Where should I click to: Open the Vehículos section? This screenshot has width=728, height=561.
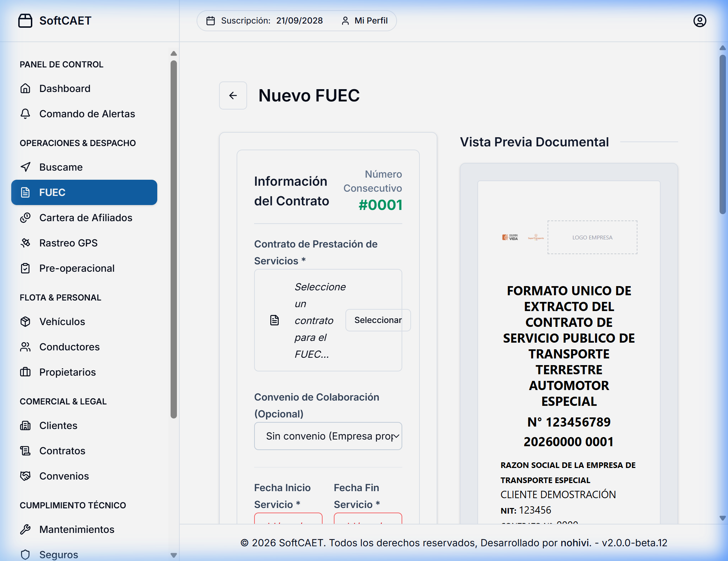coord(62,321)
